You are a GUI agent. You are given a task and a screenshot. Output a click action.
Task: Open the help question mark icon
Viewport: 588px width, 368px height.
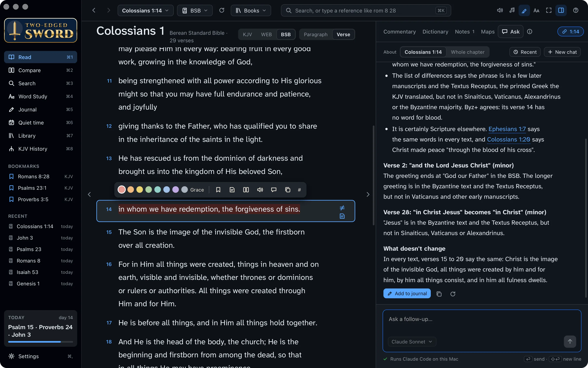click(x=576, y=10)
